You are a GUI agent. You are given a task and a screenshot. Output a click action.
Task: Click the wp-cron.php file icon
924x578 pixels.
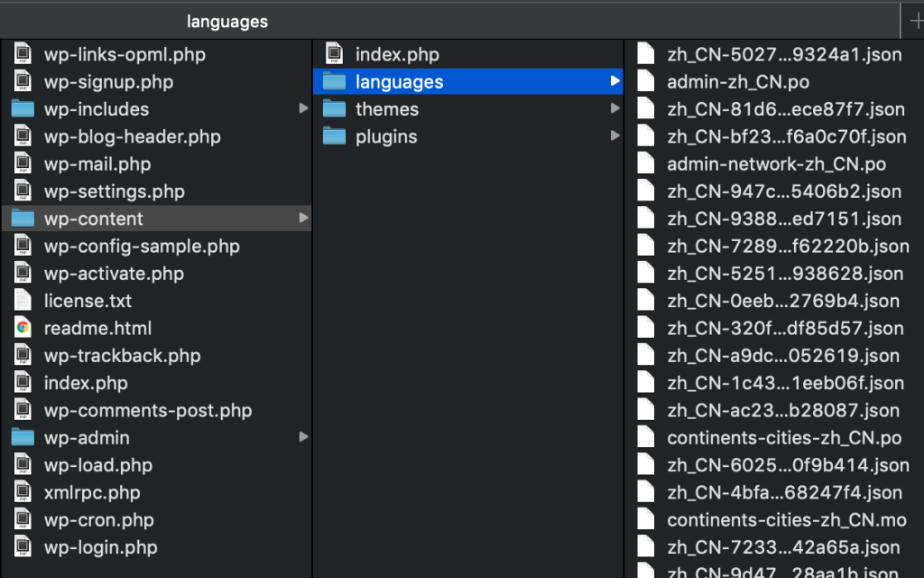click(x=23, y=519)
